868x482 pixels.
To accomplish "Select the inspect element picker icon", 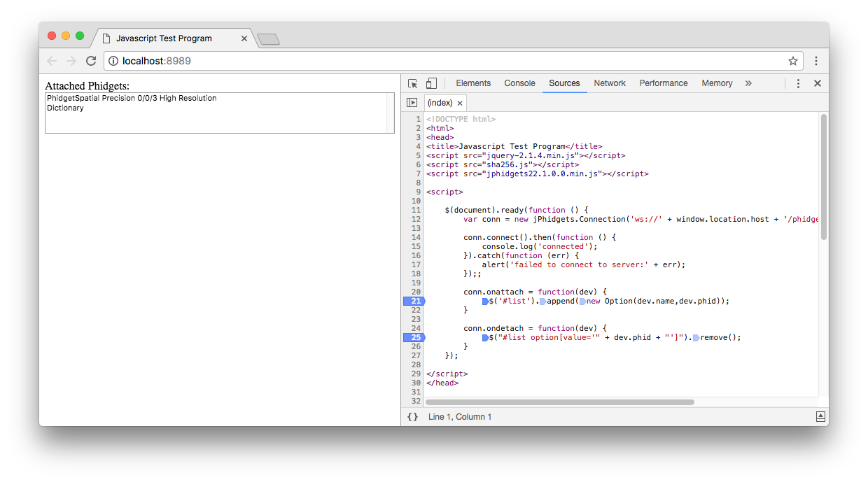I will 413,83.
